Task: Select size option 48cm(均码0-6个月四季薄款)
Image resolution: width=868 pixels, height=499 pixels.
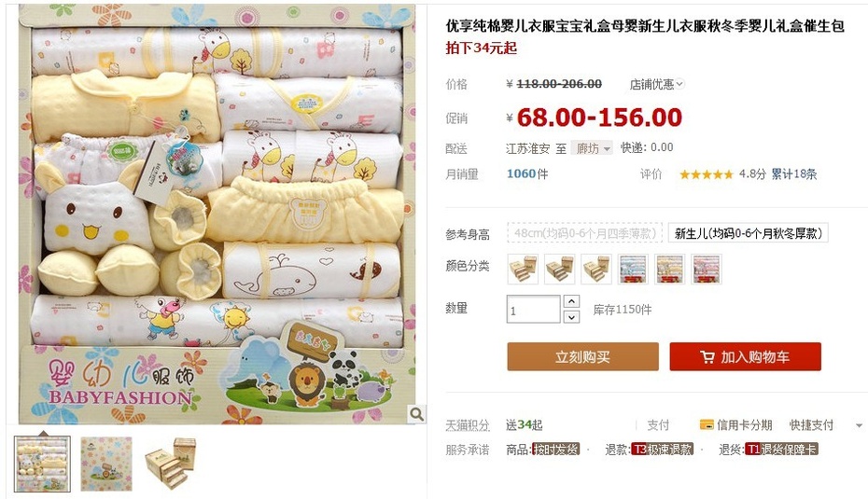Action: 584,233
